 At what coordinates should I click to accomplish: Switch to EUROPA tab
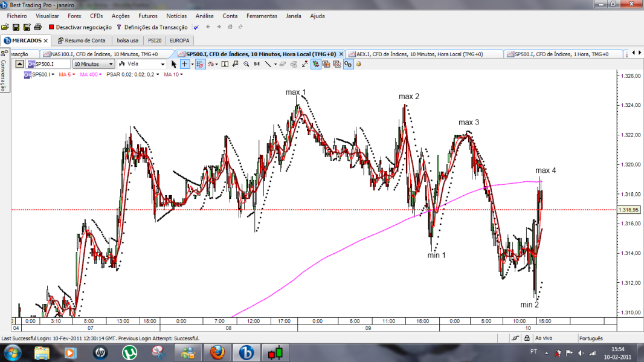click(179, 40)
